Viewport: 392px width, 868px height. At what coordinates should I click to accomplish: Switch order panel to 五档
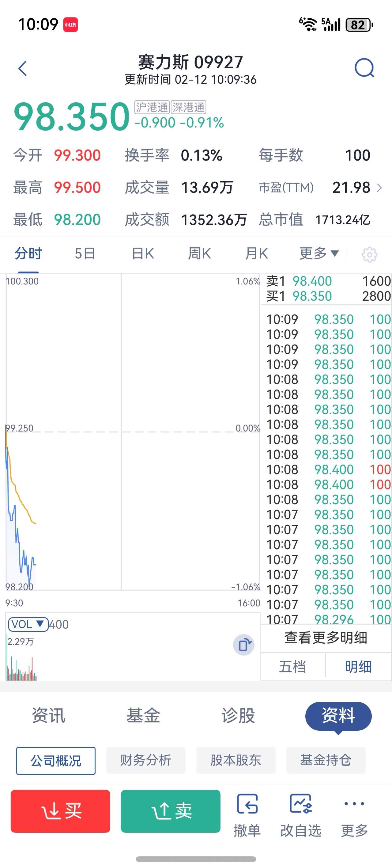pyautogui.click(x=292, y=667)
